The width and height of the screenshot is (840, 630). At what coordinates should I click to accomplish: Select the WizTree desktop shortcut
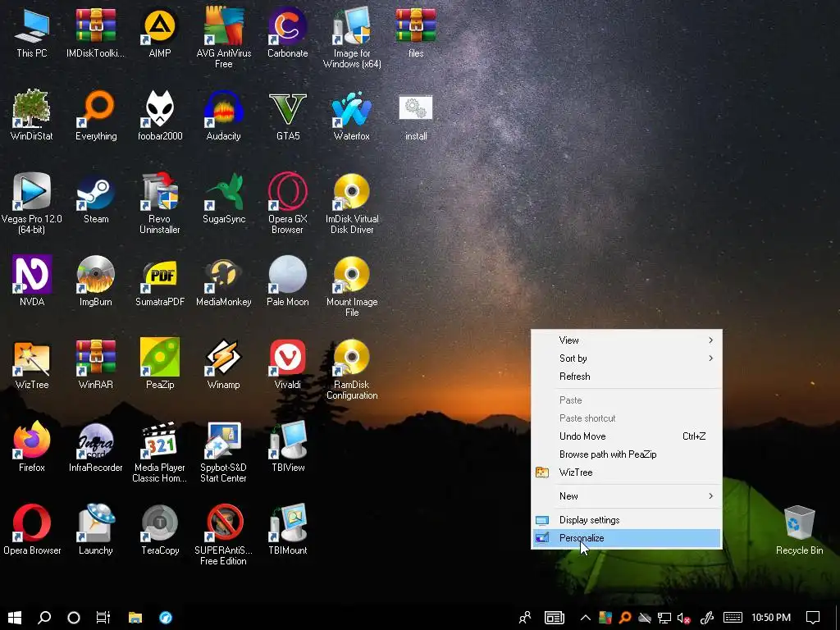32,358
